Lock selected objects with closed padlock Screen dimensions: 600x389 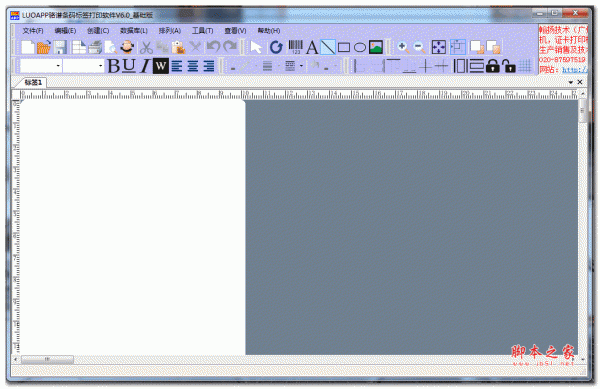492,66
